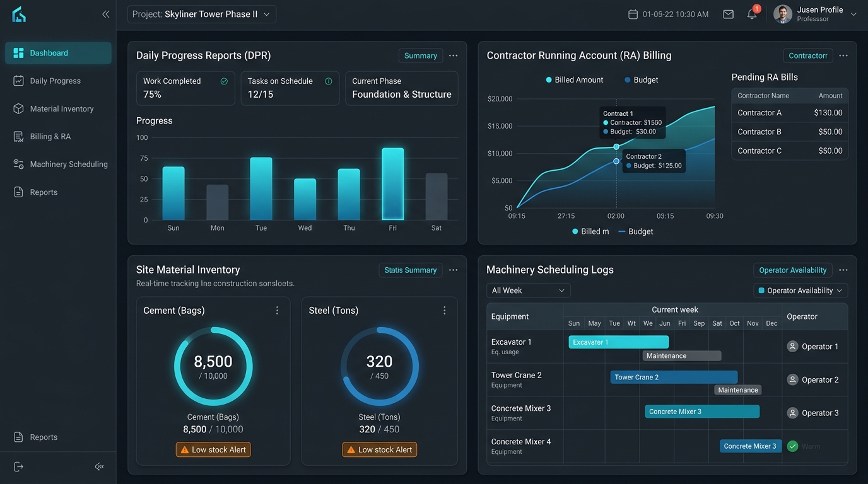This screenshot has width=868, height=484.
Task: Toggle the Billed m legend below chart
Action: (590, 231)
